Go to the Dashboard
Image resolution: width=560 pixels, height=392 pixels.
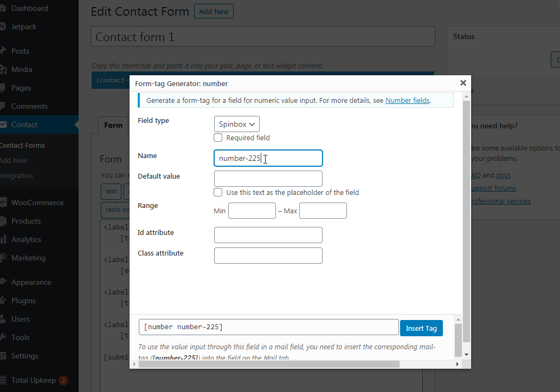coord(28,8)
